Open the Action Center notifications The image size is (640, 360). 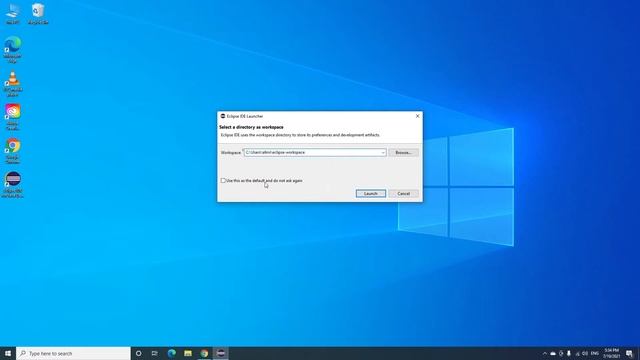click(629, 353)
